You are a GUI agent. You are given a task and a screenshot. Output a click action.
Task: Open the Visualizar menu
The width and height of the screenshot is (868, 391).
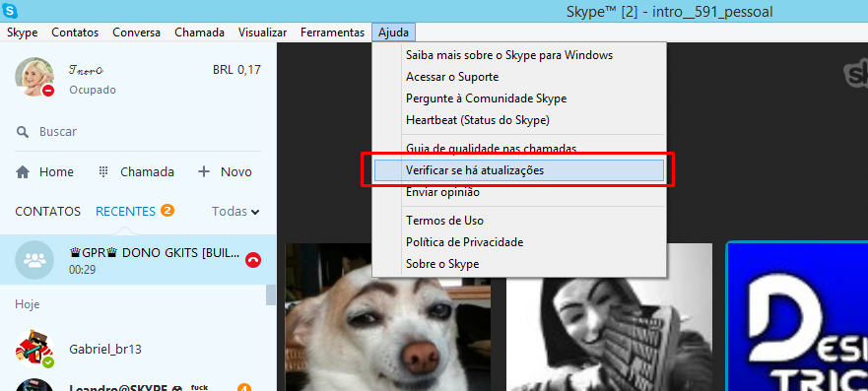pyautogui.click(x=262, y=33)
